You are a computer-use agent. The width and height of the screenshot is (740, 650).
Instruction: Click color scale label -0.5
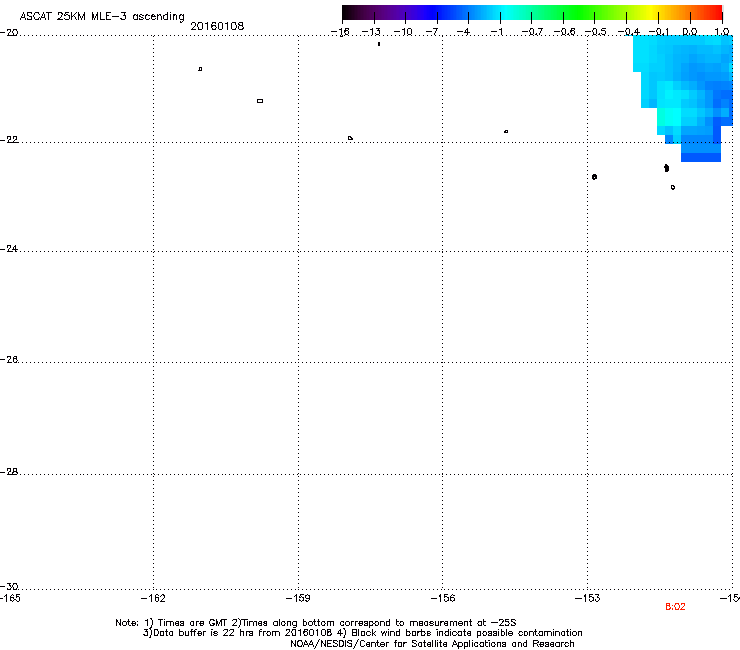(596, 32)
